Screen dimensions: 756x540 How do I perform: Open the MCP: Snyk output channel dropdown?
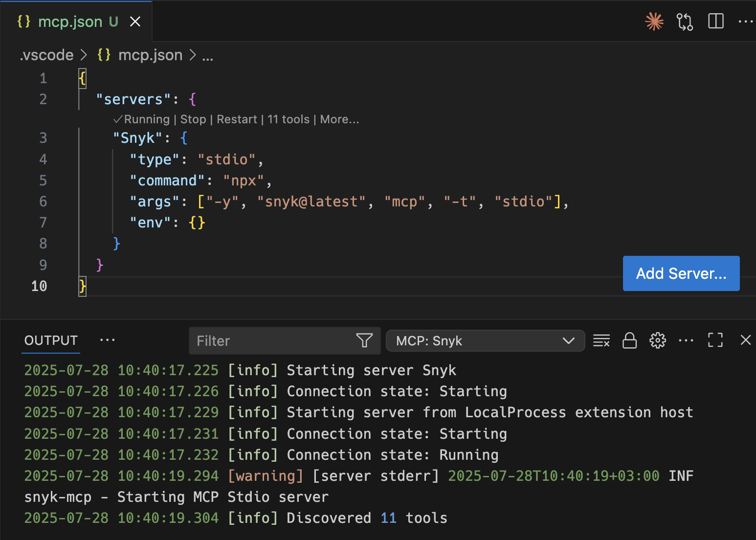pos(485,340)
